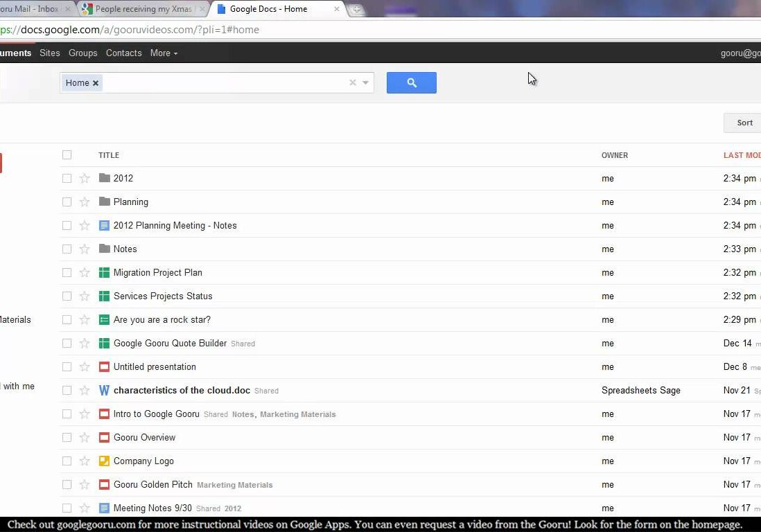Viewport: 761px width, 532px height.
Task: Check the box for 2012 folder
Action: [67, 178]
